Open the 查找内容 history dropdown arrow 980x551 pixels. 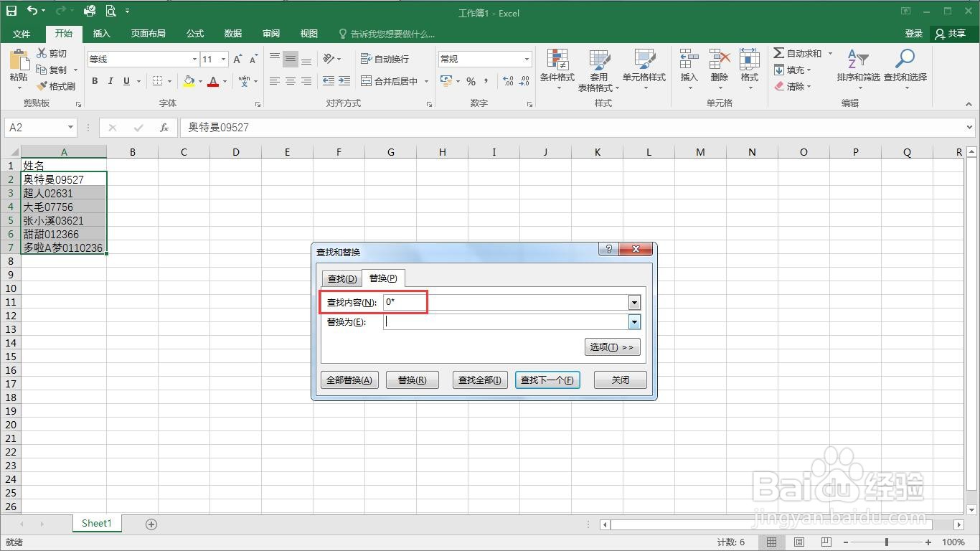[634, 302]
